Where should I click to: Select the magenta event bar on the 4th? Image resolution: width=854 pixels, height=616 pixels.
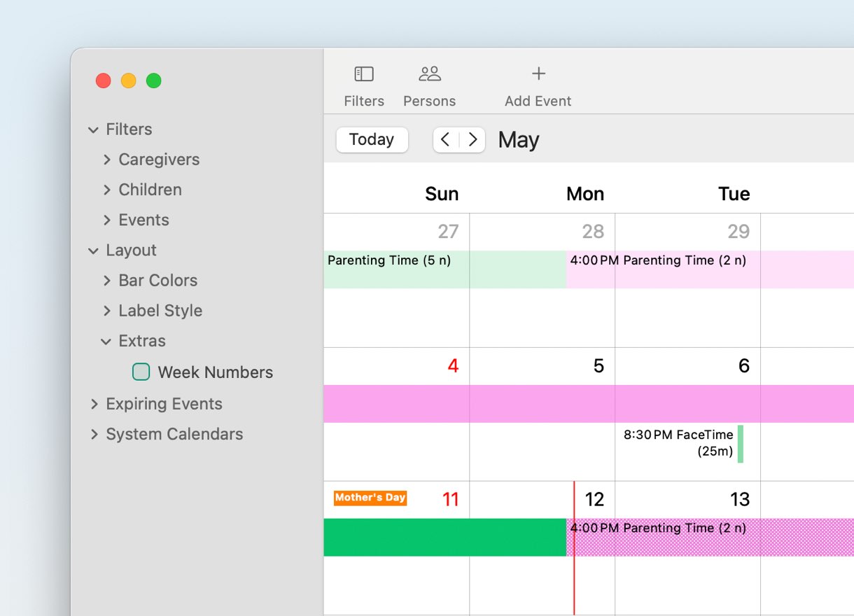coord(589,404)
